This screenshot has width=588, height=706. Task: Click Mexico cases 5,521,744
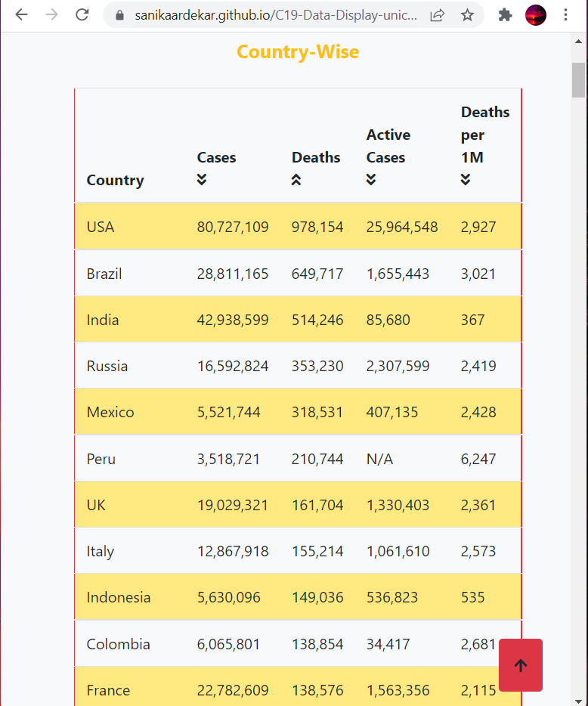[x=229, y=412]
